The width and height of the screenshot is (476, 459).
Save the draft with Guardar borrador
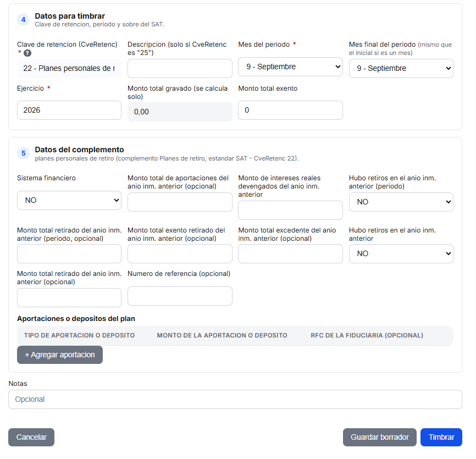point(379,437)
